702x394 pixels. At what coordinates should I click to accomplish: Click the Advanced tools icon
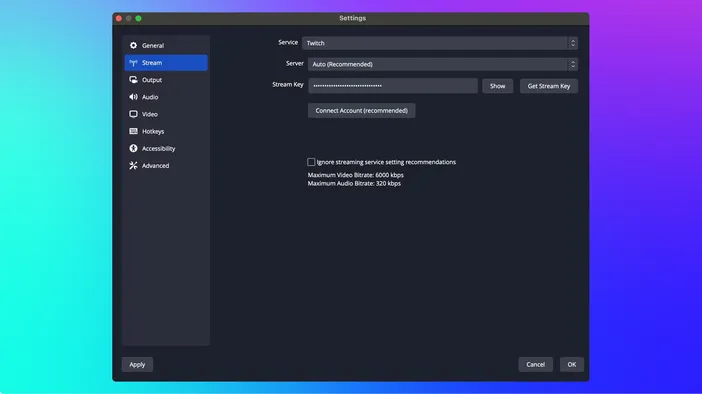click(133, 166)
